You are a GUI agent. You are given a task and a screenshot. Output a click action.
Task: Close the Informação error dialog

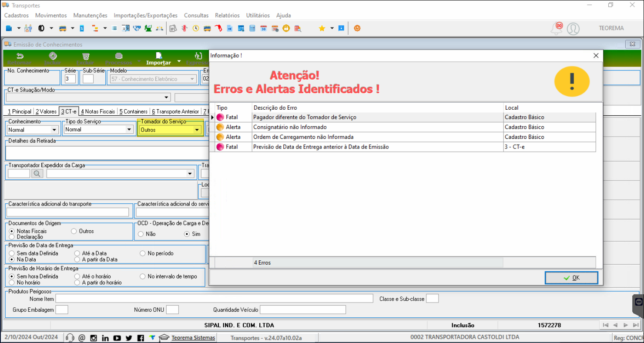[x=596, y=56]
